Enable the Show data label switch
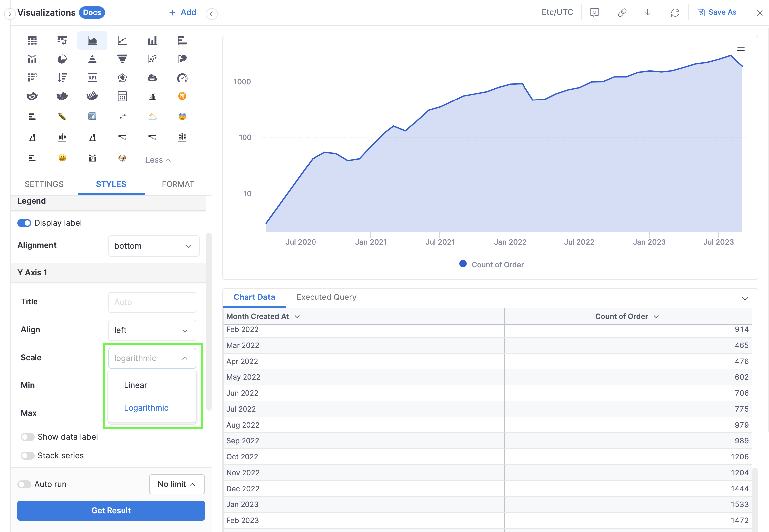This screenshot has height=532, width=769. pyautogui.click(x=27, y=437)
